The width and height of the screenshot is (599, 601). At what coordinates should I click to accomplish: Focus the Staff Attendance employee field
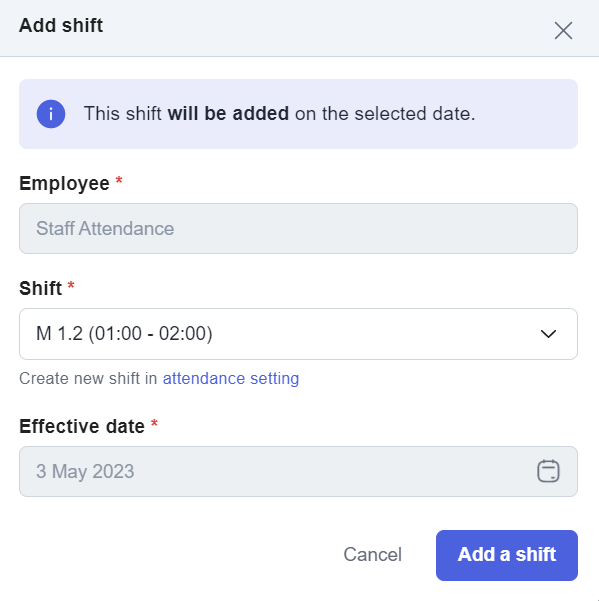coord(298,228)
